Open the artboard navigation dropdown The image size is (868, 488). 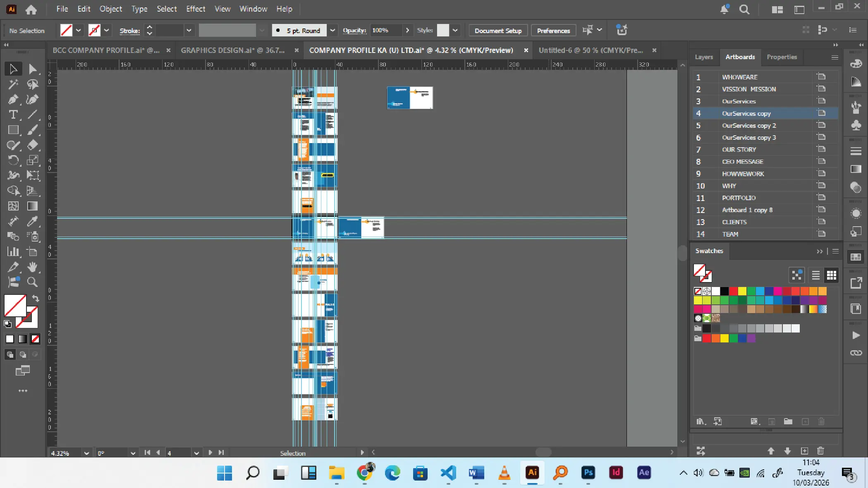[x=196, y=453]
